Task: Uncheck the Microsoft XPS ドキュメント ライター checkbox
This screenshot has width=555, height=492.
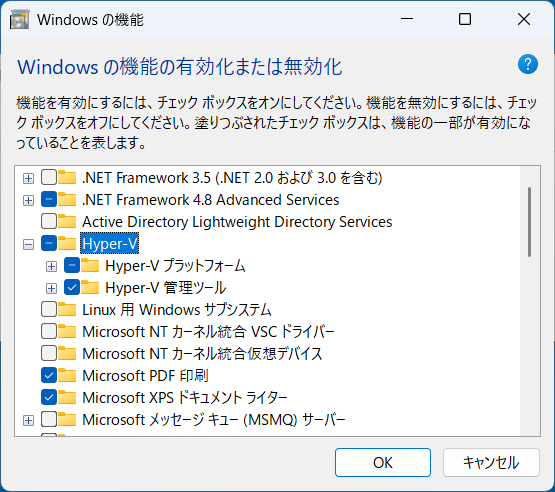Action: [x=49, y=397]
